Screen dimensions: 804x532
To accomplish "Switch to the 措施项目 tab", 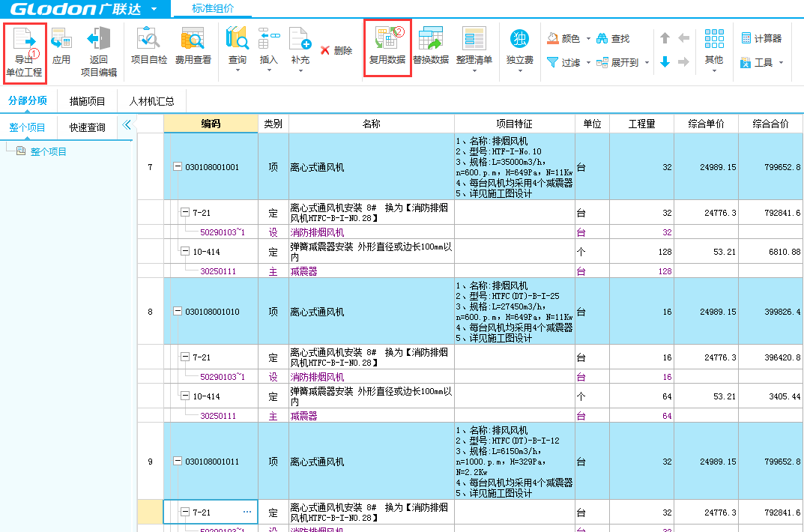I will 87,101.
